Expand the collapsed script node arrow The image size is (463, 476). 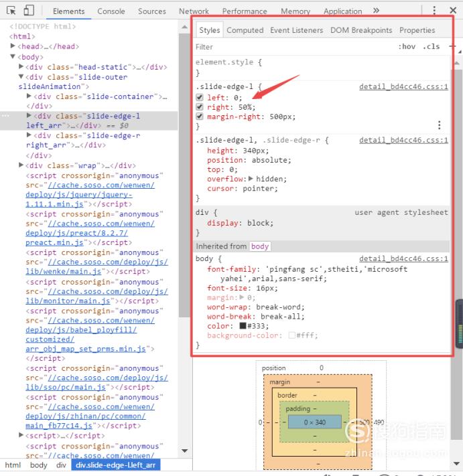click(21, 435)
